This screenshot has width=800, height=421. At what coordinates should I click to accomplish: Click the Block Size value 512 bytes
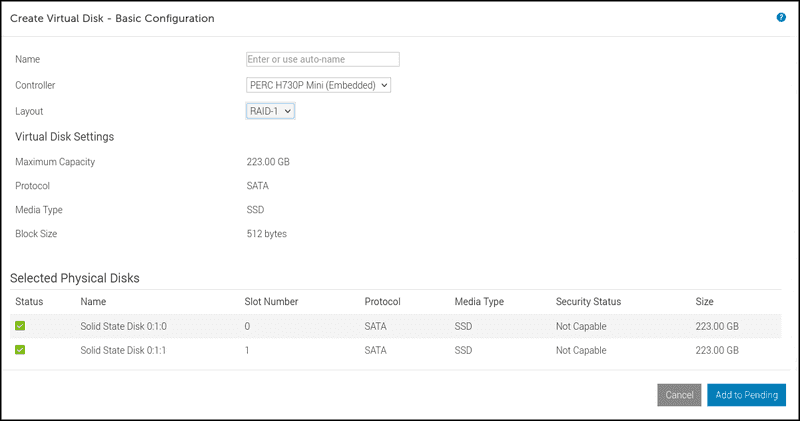click(x=266, y=234)
